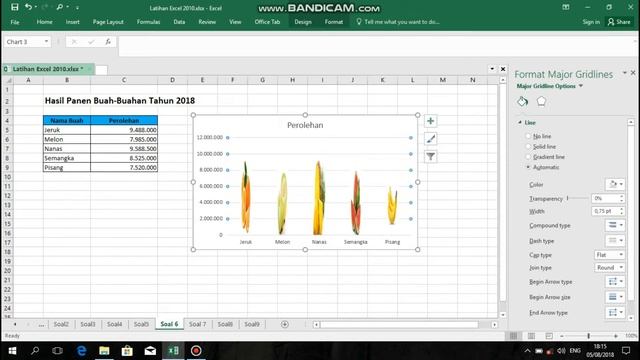Image resolution: width=640 pixels, height=360 pixels.
Task: Switch to sheet tab Soal5
Action: click(141, 324)
